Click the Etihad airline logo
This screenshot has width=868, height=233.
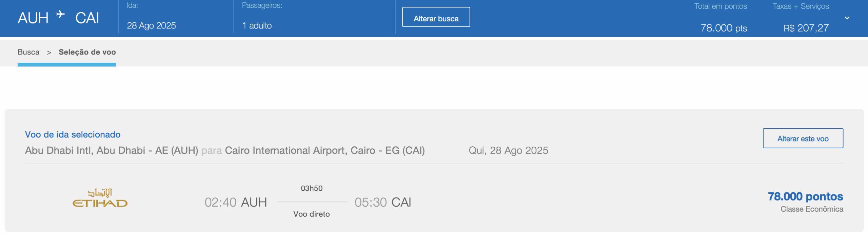[100, 198]
